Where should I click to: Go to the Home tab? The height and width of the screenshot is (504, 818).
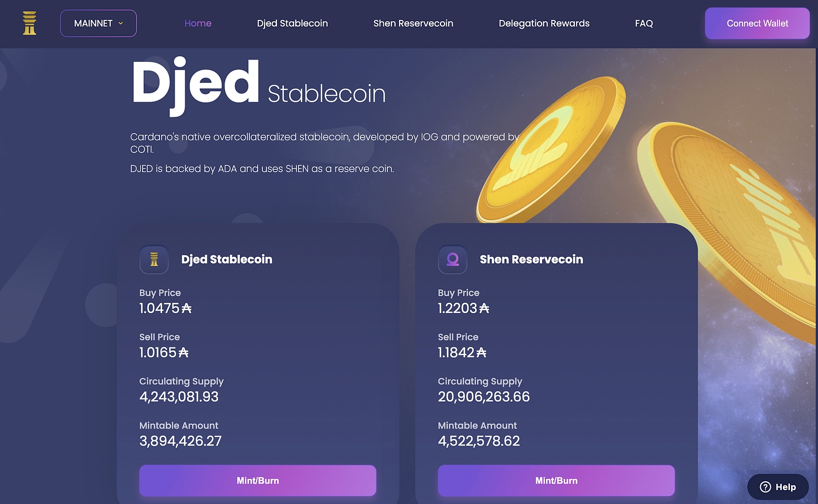[198, 23]
